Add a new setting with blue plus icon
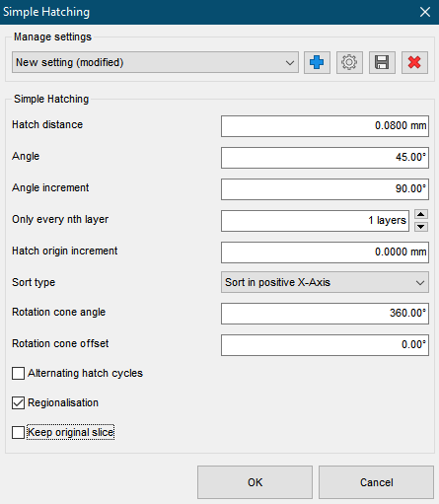439x504 pixels. point(317,62)
